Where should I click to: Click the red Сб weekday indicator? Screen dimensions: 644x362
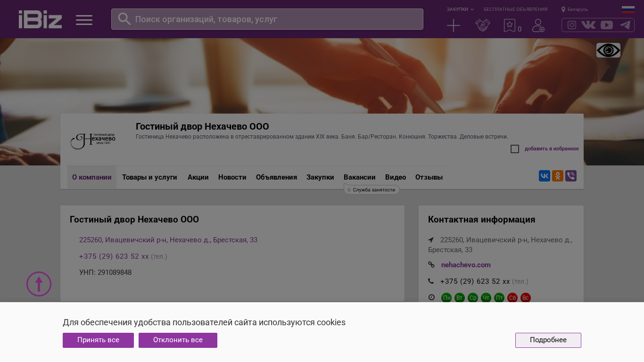pyautogui.click(x=512, y=298)
